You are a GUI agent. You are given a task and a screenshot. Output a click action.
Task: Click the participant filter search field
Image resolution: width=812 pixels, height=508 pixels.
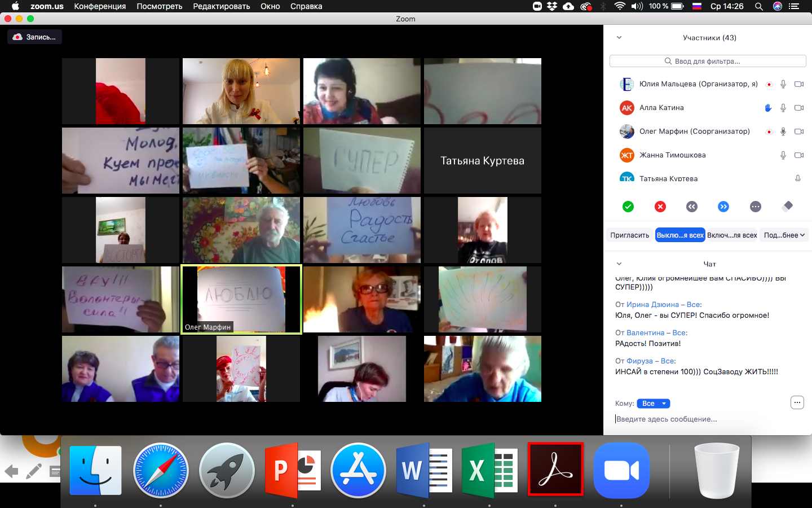708,61
